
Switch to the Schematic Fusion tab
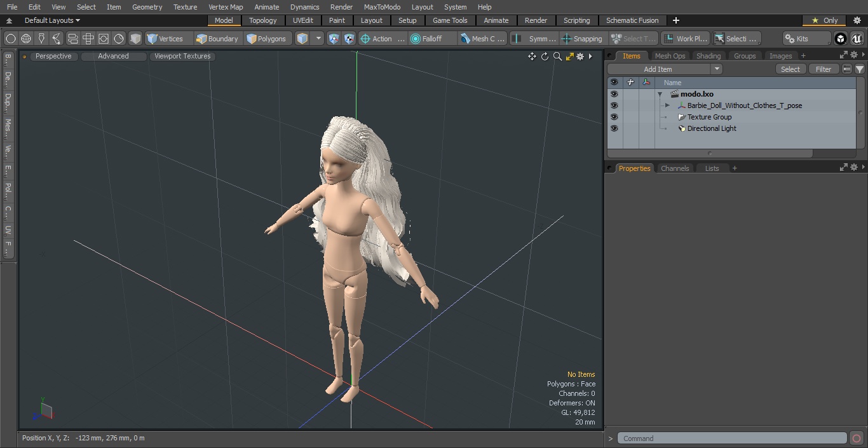pos(632,20)
